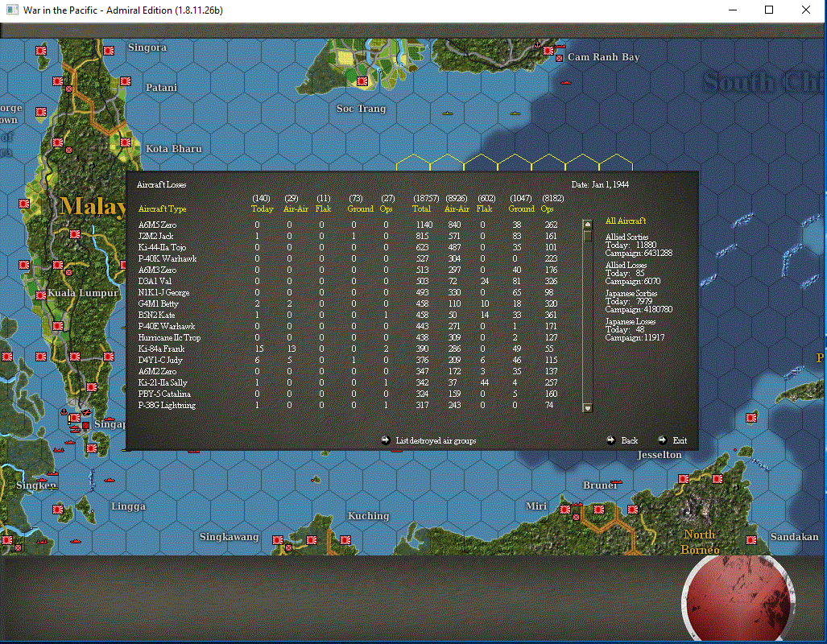The height and width of the screenshot is (644, 827).
Task: Click the Japanese base icon at Kuching
Action: coord(345,540)
